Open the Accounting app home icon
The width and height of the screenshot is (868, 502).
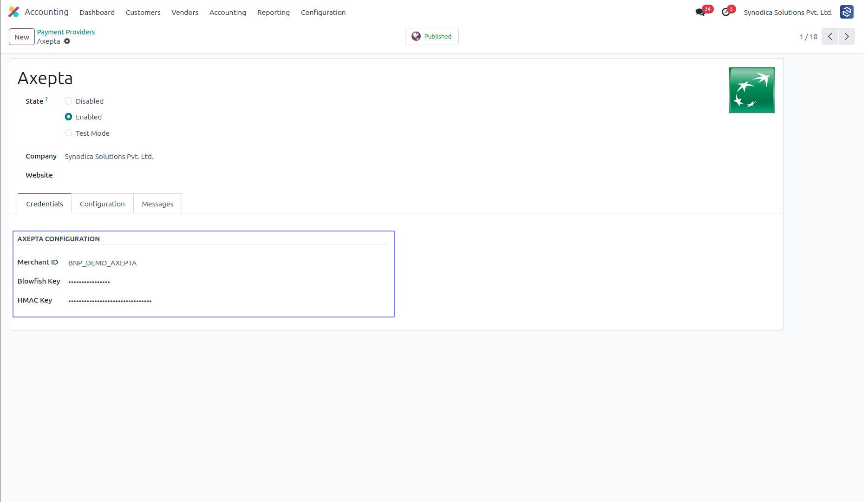pyautogui.click(x=14, y=12)
